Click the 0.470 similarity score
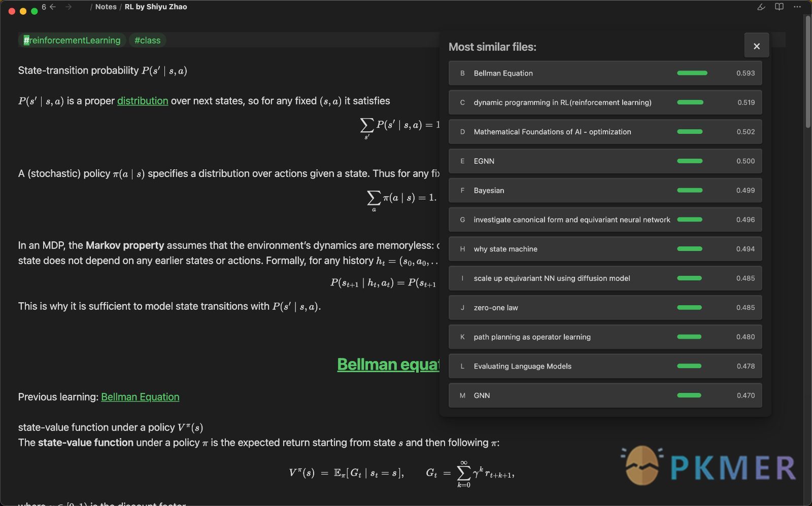This screenshot has height=506, width=812. pos(746,395)
